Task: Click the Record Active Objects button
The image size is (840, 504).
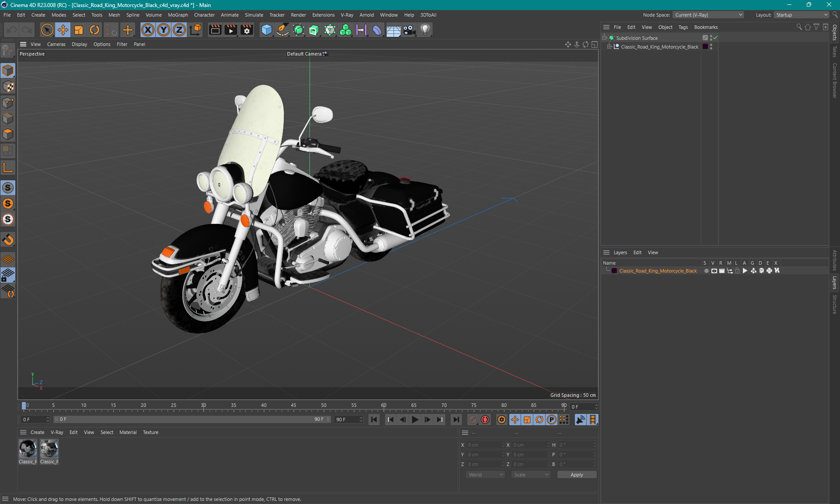Action: (473, 420)
